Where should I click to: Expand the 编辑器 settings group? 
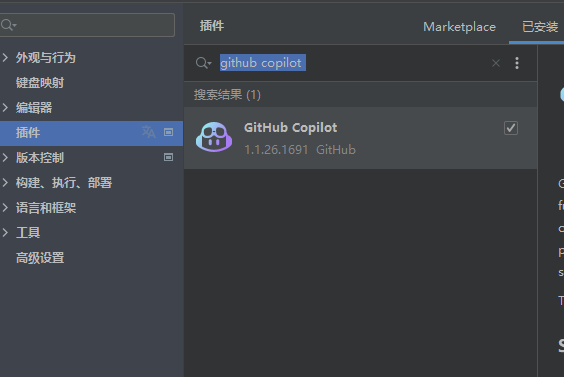coord(5,107)
